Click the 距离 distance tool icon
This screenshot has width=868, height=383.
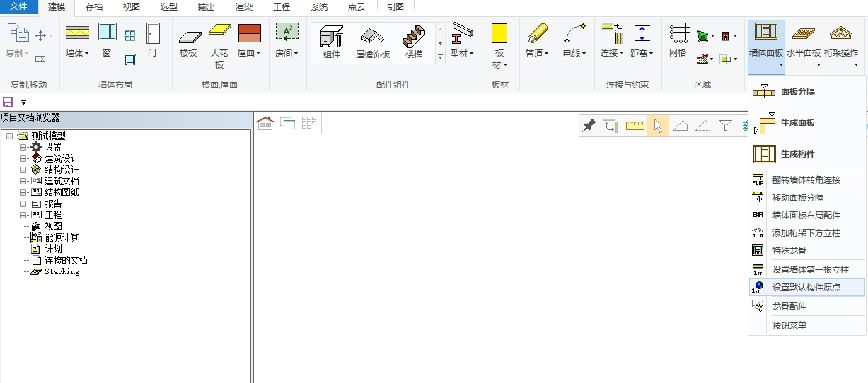coord(642,33)
